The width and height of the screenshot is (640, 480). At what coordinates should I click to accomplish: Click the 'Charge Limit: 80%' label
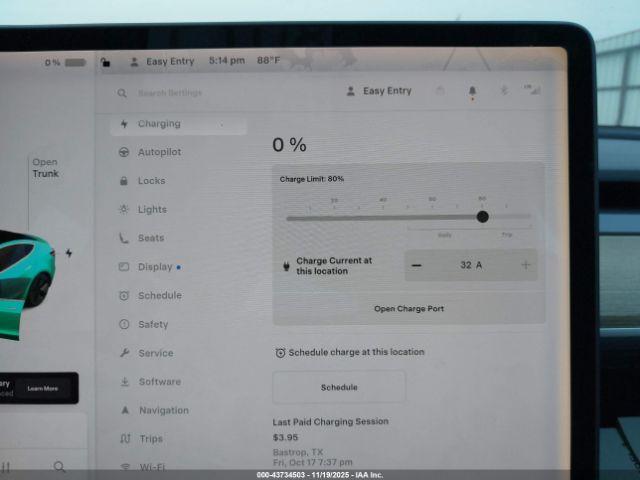tap(312, 179)
